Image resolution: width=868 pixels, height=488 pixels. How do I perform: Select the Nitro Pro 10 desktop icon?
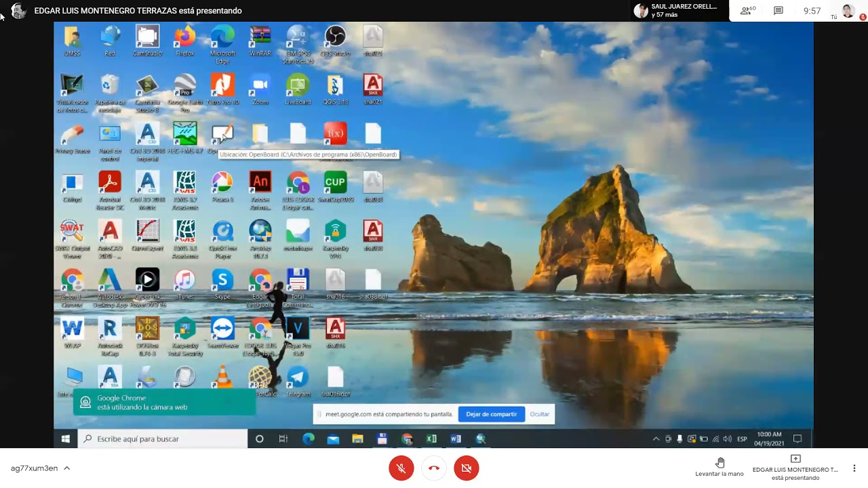coord(222,89)
